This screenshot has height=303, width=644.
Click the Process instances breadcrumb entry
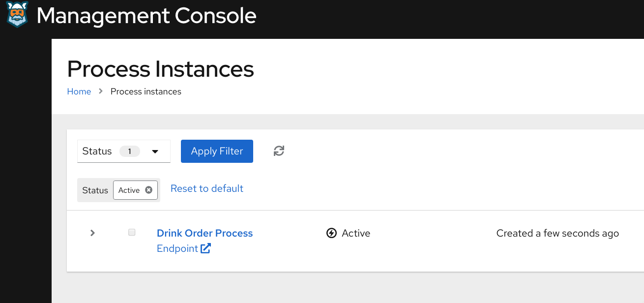point(146,91)
